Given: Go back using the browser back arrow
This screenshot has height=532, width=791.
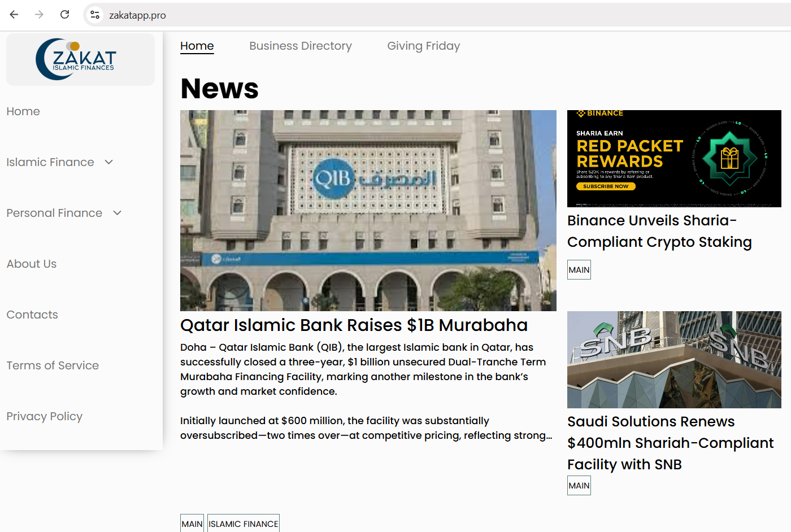Looking at the screenshot, I should 14,15.
